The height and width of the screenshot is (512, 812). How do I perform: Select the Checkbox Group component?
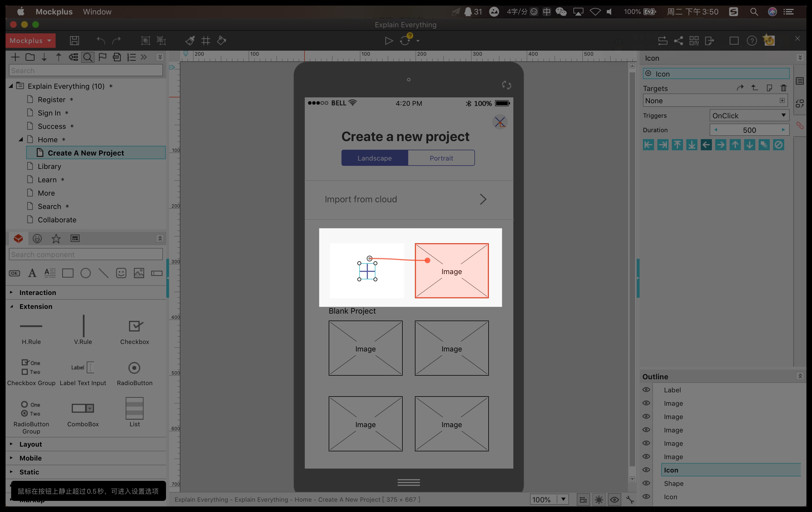point(31,373)
